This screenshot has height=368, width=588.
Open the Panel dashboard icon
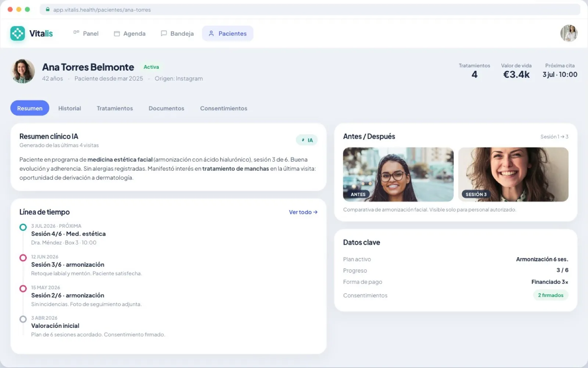[x=76, y=33]
